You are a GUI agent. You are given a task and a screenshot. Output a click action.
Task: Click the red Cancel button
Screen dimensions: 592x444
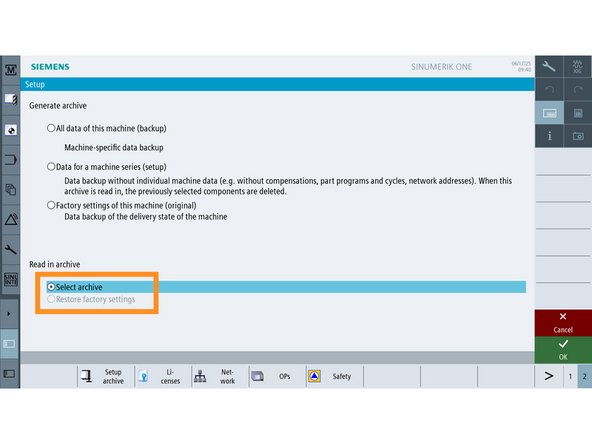click(x=563, y=323)
